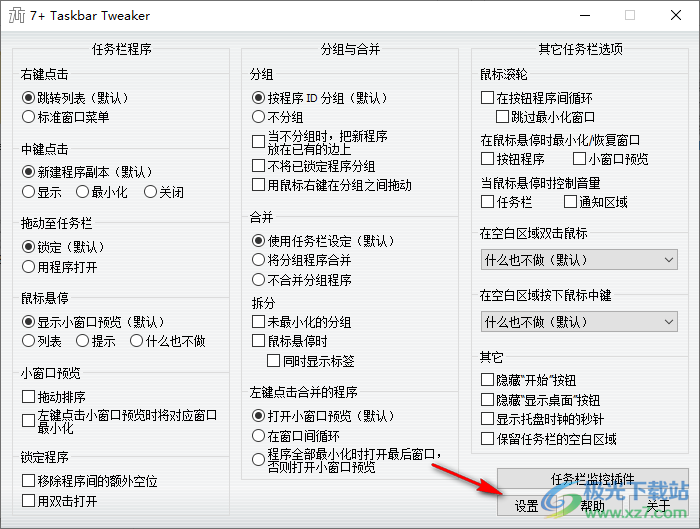The width and height of the screenshot is (700, 529).
Task: Choose 提示 under 鼠标悬停
Action: [x=82, y=341]
